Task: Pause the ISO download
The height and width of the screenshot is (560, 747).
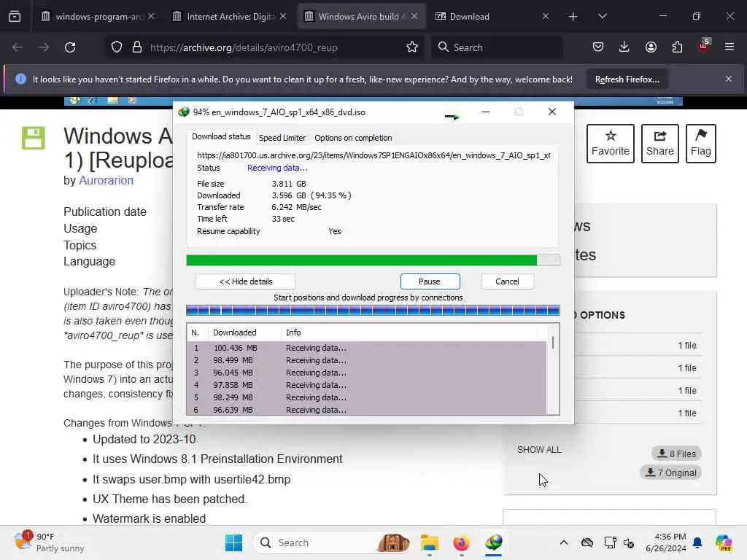Action: 430,281
